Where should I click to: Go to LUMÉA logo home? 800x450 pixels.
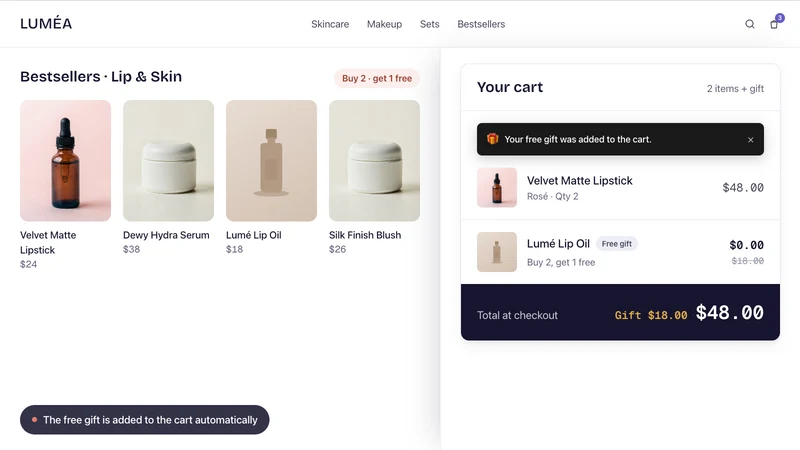46,23
